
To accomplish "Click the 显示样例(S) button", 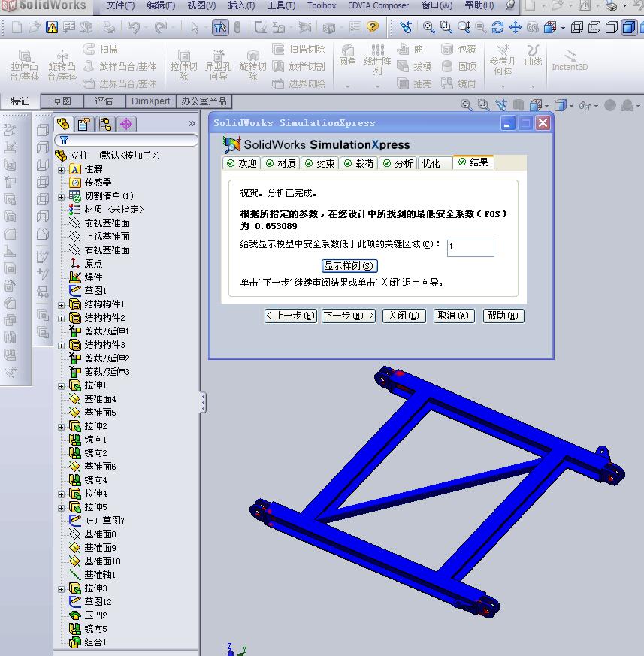I will point(349,266).
